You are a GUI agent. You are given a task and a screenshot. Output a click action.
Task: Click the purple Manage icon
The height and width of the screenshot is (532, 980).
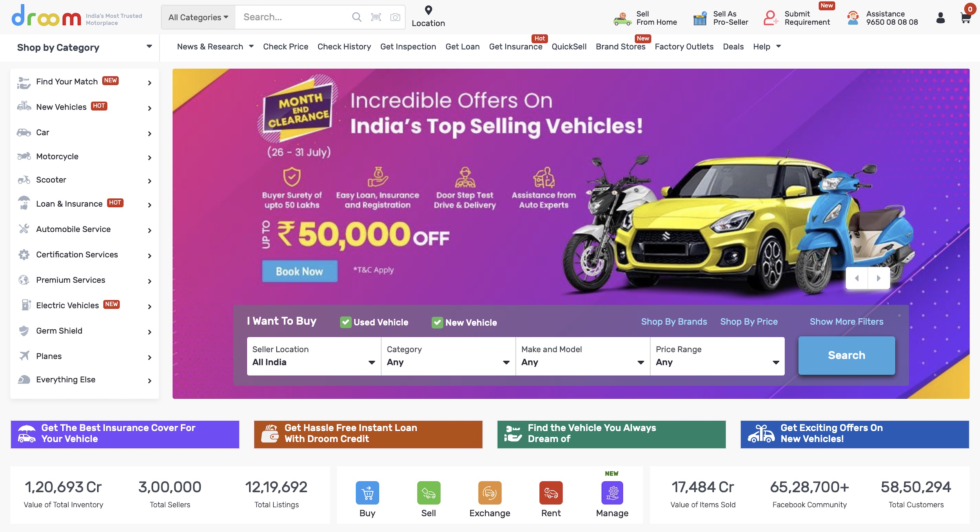[x=612, y=492]
